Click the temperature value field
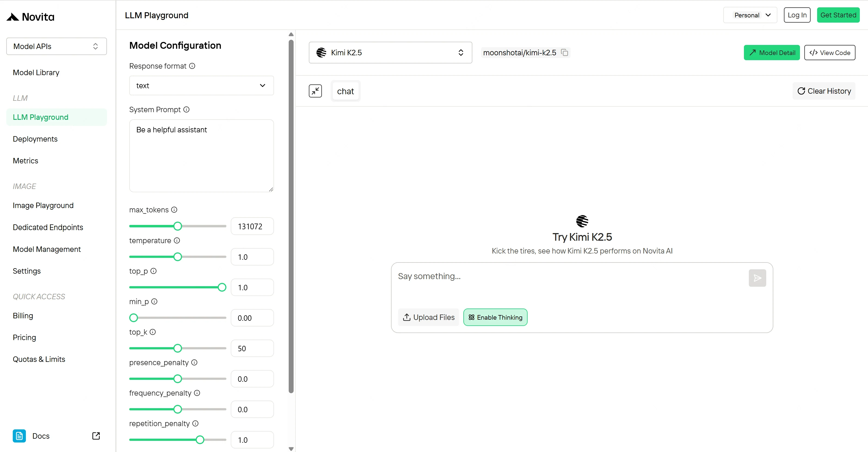Viewport: 868px width, 452px height. tap(252, 257)
